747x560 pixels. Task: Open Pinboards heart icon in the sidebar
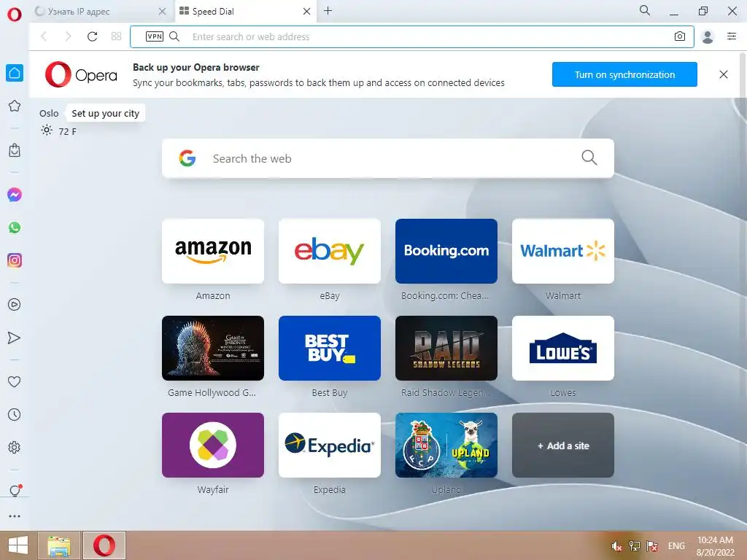point(15,381)
